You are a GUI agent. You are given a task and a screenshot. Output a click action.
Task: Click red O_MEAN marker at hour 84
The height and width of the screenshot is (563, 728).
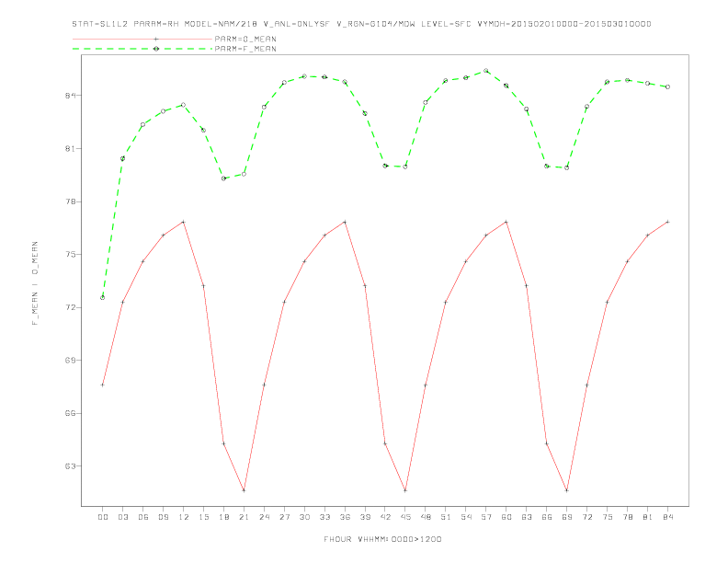[x=667, y=222]
